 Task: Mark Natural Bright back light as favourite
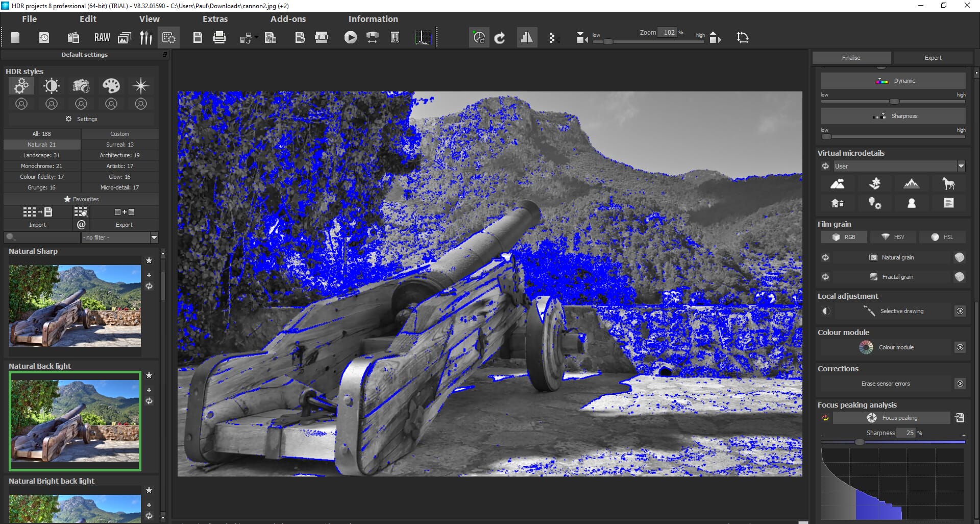pos(149,490)
